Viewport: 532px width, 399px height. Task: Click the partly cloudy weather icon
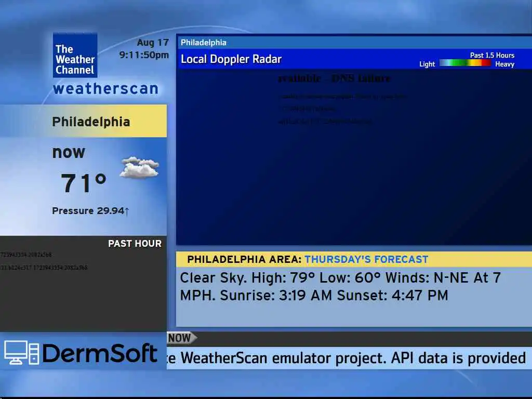[x=139, y=167]
